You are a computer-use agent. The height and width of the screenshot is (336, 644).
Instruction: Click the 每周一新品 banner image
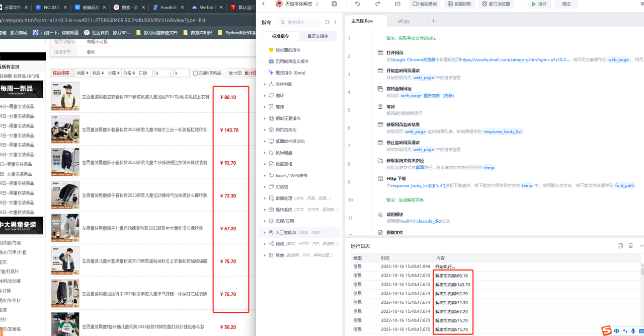coord(22,89)
